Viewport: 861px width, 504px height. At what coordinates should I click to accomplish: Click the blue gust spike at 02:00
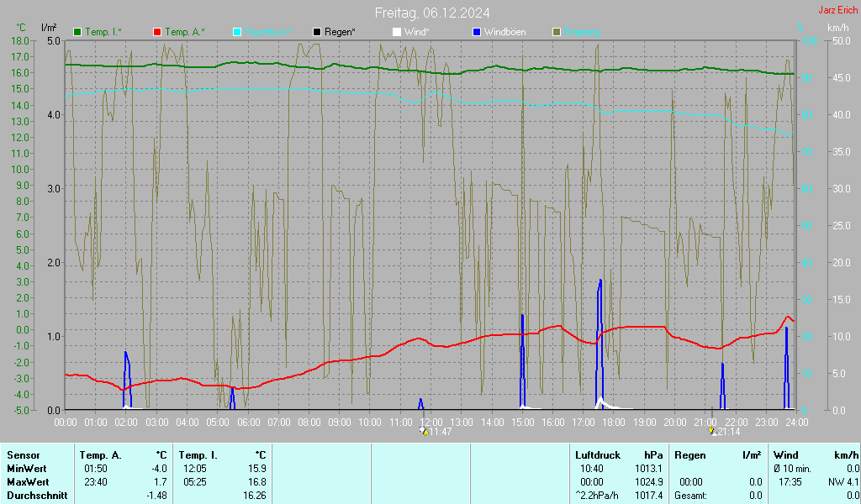click(x=128, y=381)
